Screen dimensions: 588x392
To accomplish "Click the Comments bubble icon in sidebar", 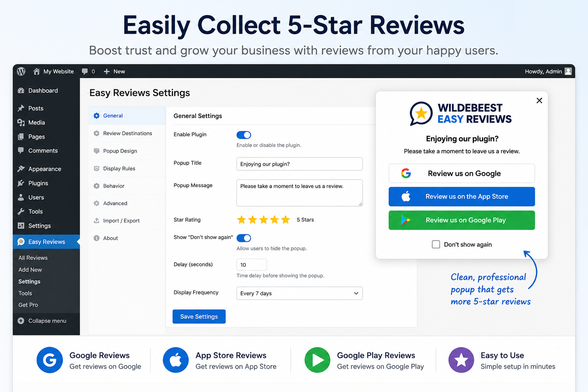I will [21, 150].
